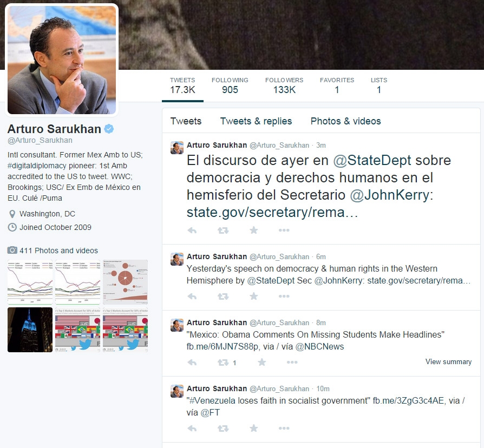Image resolution: width=484 pixels, height=448 pixels.
Task: Reply to the 6m Yesterday's speech tweet
Action: (x=192, y=296)
